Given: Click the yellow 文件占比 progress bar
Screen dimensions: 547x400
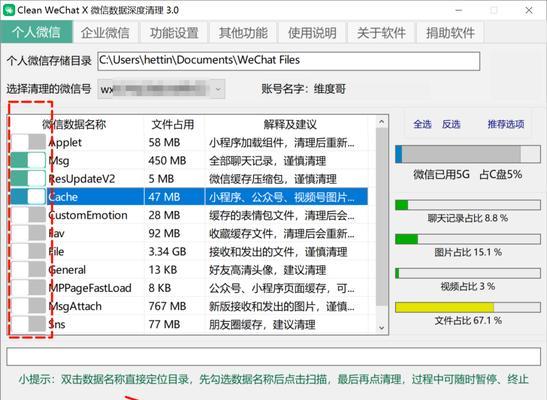Looking at the screenshot, I should point(468,307).
